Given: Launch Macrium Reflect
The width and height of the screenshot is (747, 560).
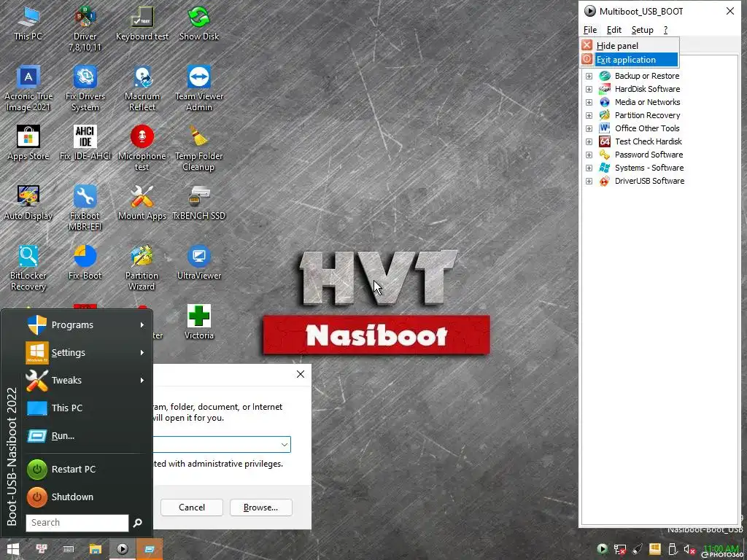Looking at the screenshot, I should click(142, 89).
